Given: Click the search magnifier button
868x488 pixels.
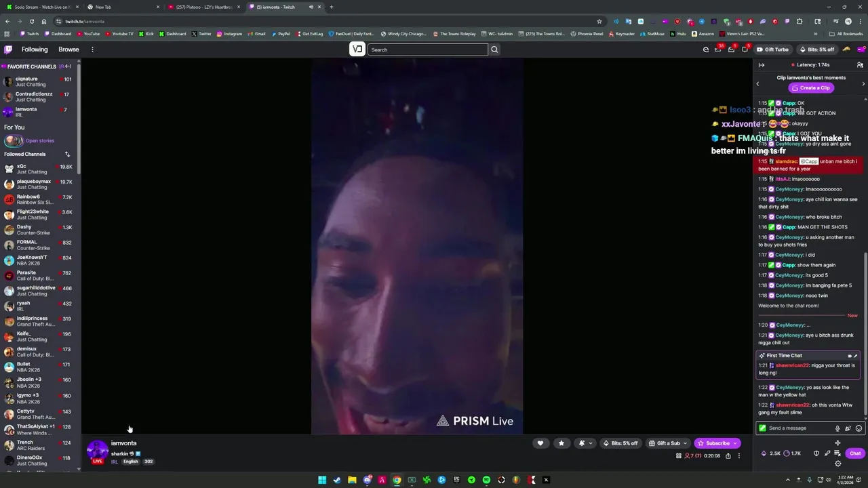Looking at the screenshot, I should [x=494, y=49].
